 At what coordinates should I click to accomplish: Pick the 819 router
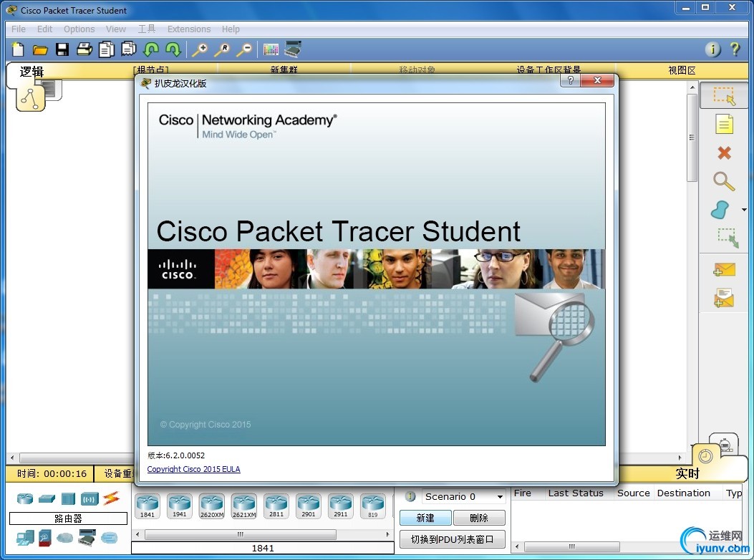(x=372, y=506)
